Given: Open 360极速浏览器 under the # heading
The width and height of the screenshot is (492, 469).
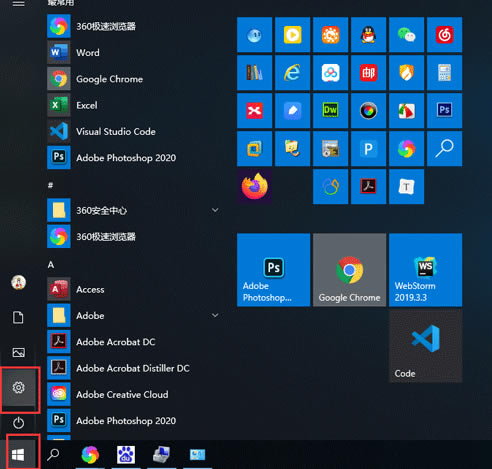Looking at the screenshot, I should (x=133, y=237).
